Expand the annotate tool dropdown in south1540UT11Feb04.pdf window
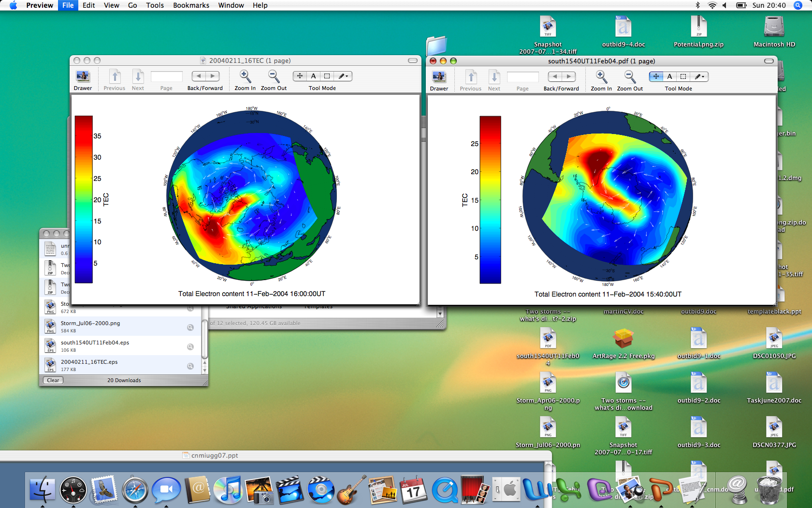 pos(700,76)
